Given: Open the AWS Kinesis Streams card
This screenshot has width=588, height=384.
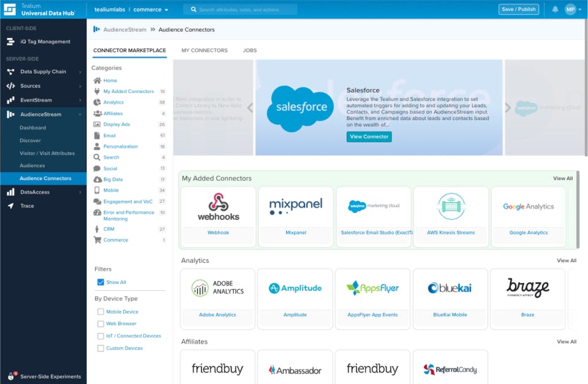Looking at the screenshot, I should pos(451,217).
